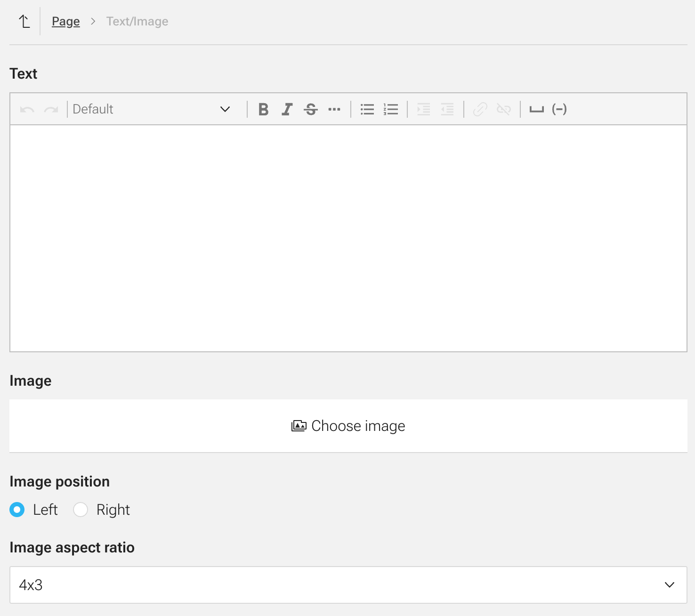Image resolution: width=695 pixels, height=616 pixels.
Task: Insert a non-breaking space
Action: pos(536,109)
